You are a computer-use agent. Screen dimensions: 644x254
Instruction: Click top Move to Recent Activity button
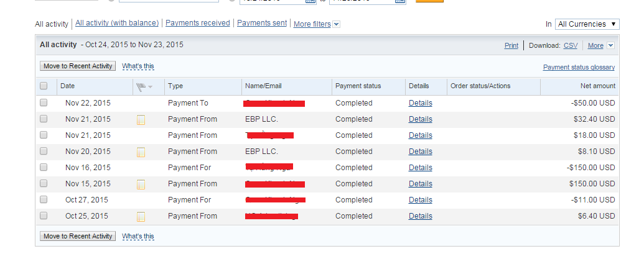pyautogui.click(x=78, y=66)
